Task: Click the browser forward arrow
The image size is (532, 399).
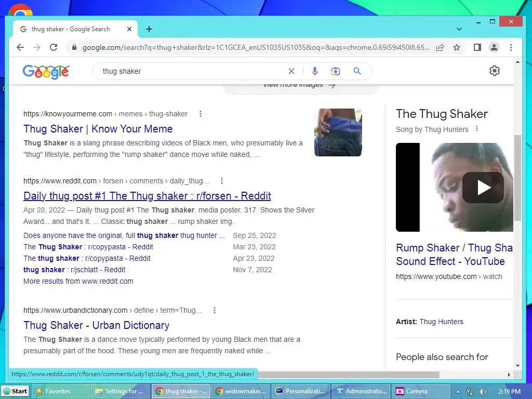Action: (x=37, y=47)
